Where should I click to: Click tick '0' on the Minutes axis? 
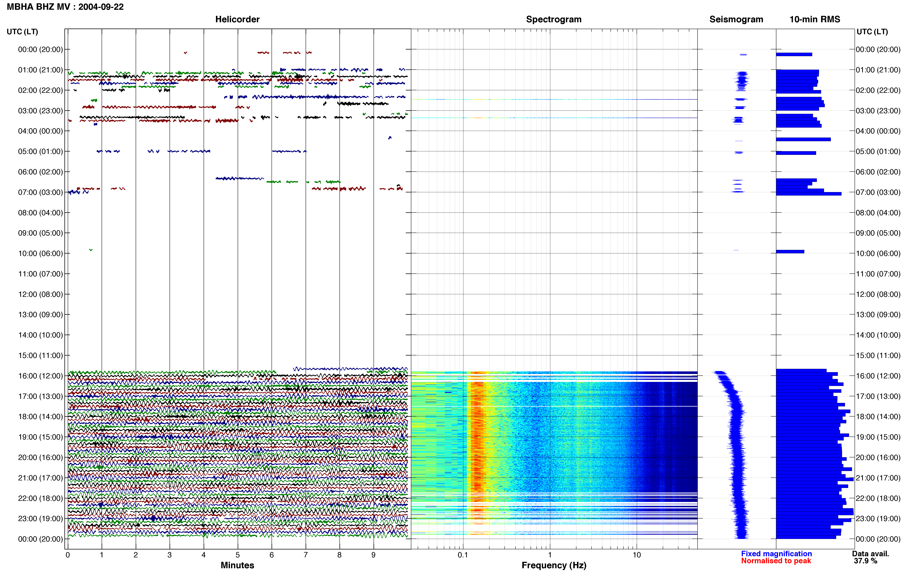click(68, 555)
